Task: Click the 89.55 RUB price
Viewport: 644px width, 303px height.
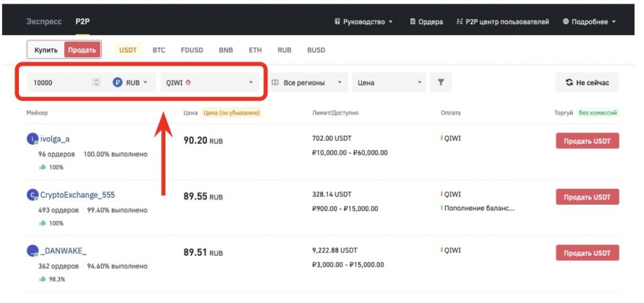Action: coord(203,197)
